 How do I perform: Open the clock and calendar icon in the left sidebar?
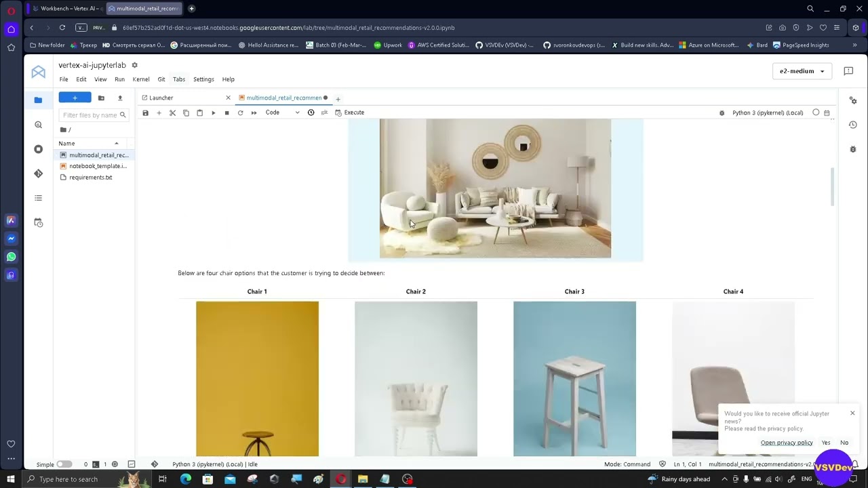38,222
